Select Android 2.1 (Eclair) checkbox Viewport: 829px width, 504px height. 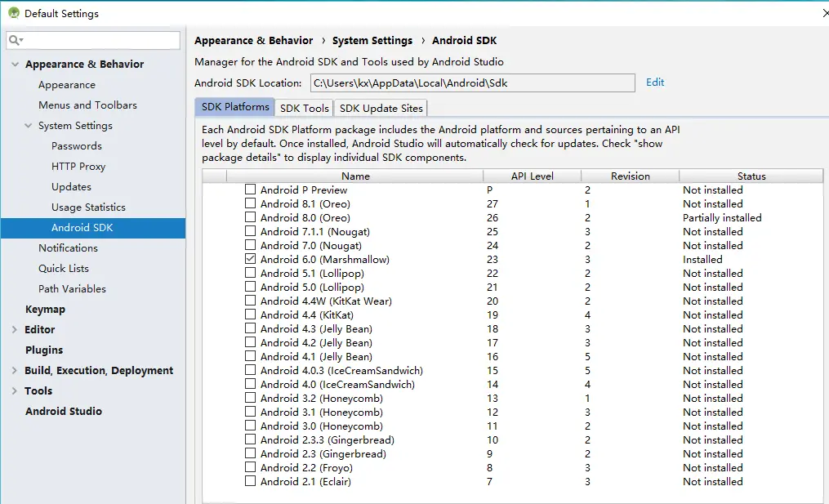coord(251,482)
